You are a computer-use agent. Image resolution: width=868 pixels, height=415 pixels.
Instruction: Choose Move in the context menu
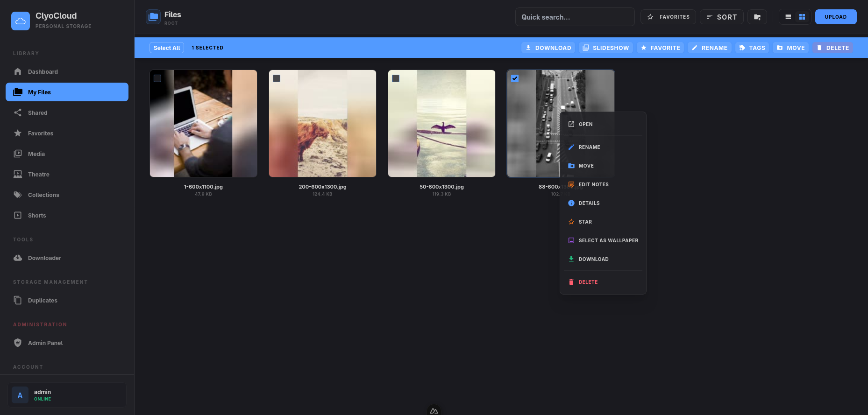click(603, 166)
